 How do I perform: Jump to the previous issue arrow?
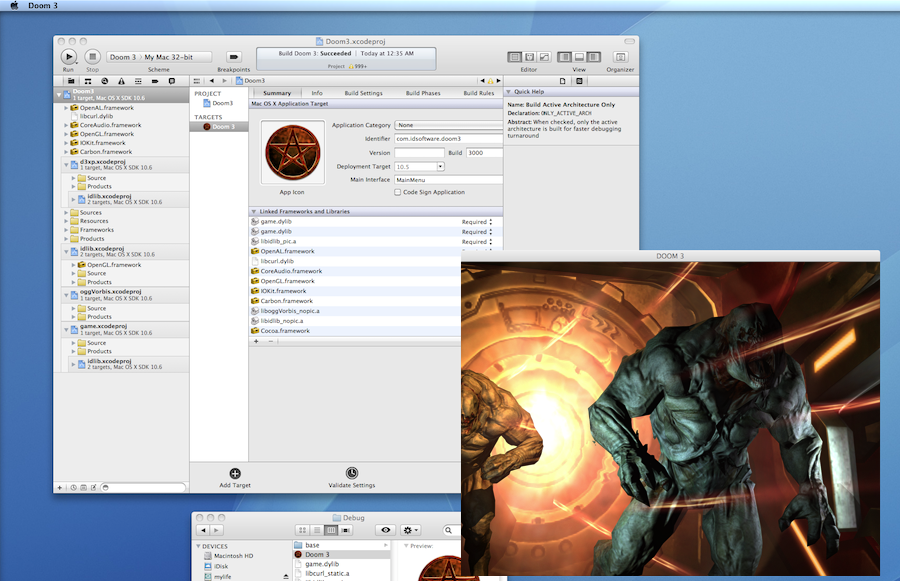click(x=482, y=81)
